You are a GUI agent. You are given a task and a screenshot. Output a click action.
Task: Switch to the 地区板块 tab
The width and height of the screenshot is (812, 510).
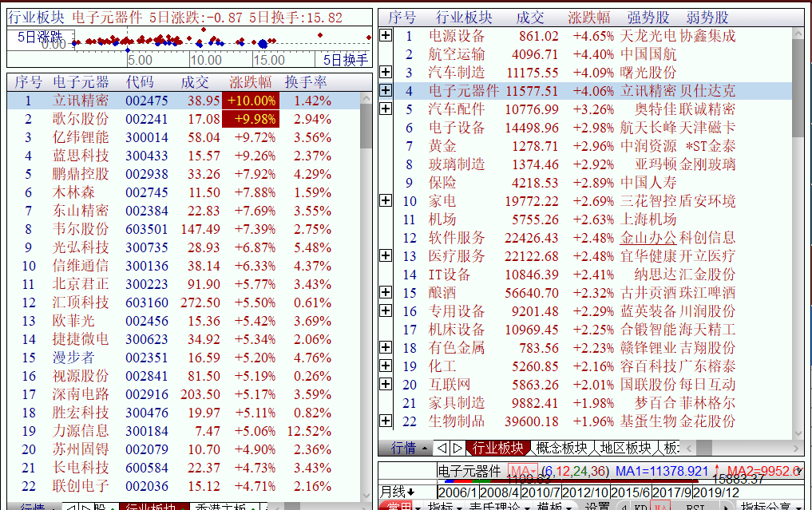coord(626,448)
